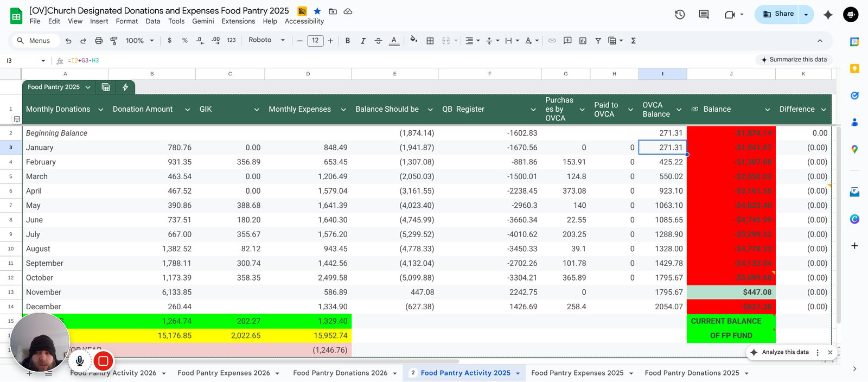Open version history clock icon
Image resolution: width=868 pixels, height=382 pixels.
pyautogui.click(x=680, y=15)
